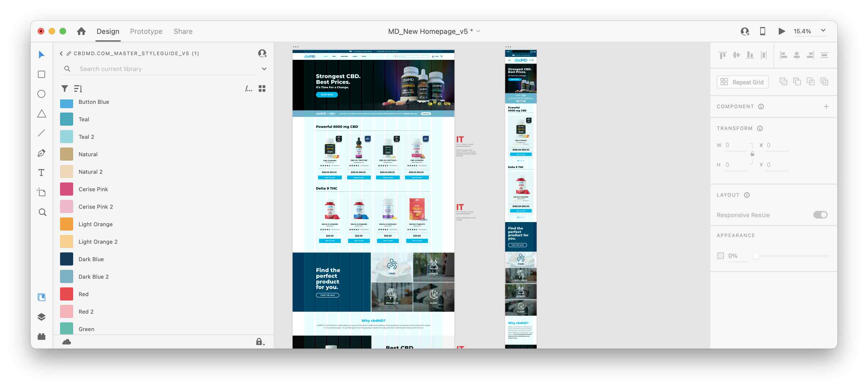Image resolution: width=868 pixels, height=389 pixels.
Task: Add a component with the plus button
Action: pos(826,107)
